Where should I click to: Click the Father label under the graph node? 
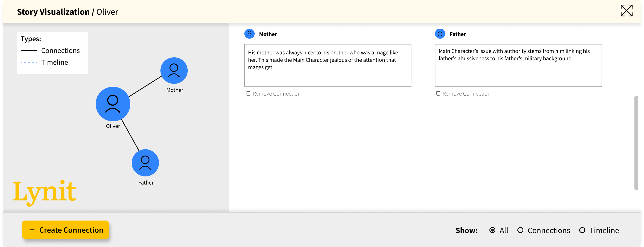(146, 183)
